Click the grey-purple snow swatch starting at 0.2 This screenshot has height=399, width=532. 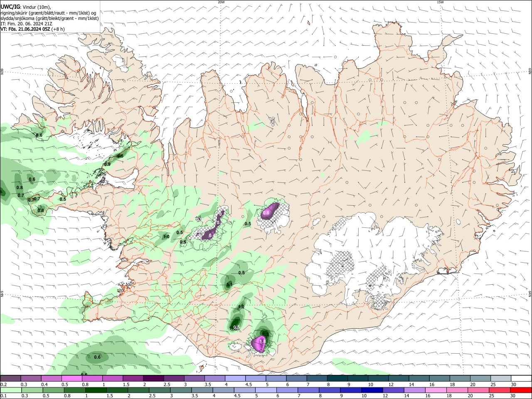10,379
